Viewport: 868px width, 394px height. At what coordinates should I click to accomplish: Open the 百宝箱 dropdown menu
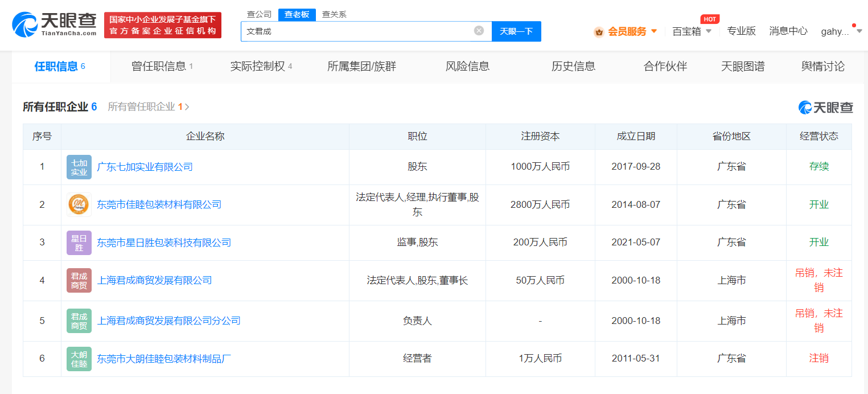pyautogui.click(x=690, y=32)
